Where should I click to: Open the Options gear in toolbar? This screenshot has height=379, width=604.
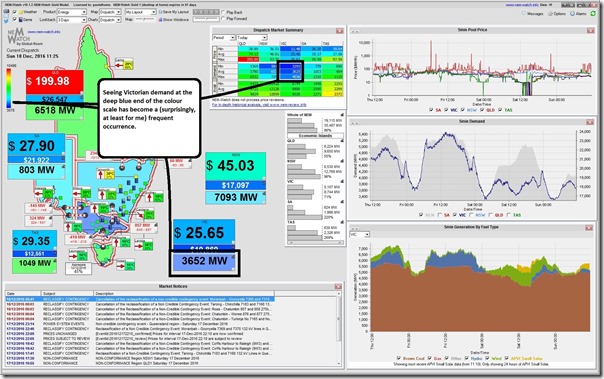pyautogui.click(x=550, y=14)
